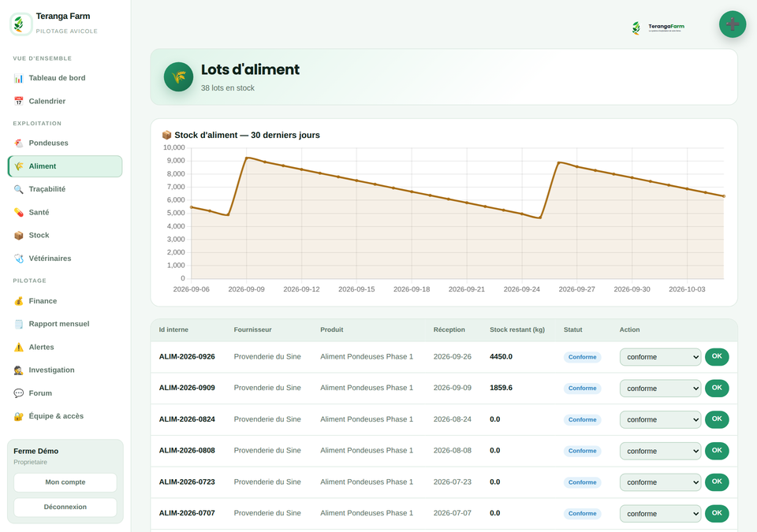Click the Forum speech bubble icon
This screenshot has width=757, height=532.
(x=18, y=393)
